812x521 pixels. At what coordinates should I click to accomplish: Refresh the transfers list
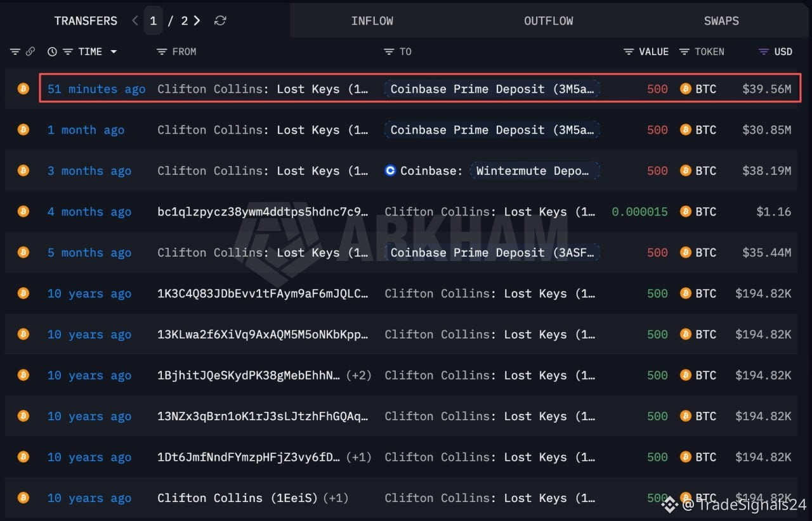pyautogui.click(x=220, y=21)
